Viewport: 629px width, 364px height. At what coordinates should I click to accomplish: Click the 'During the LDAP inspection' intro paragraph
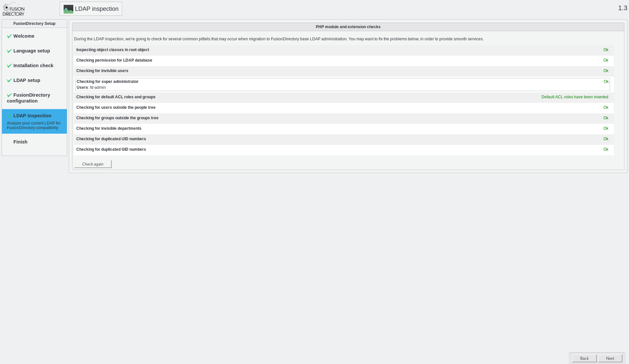coord(279,39)
